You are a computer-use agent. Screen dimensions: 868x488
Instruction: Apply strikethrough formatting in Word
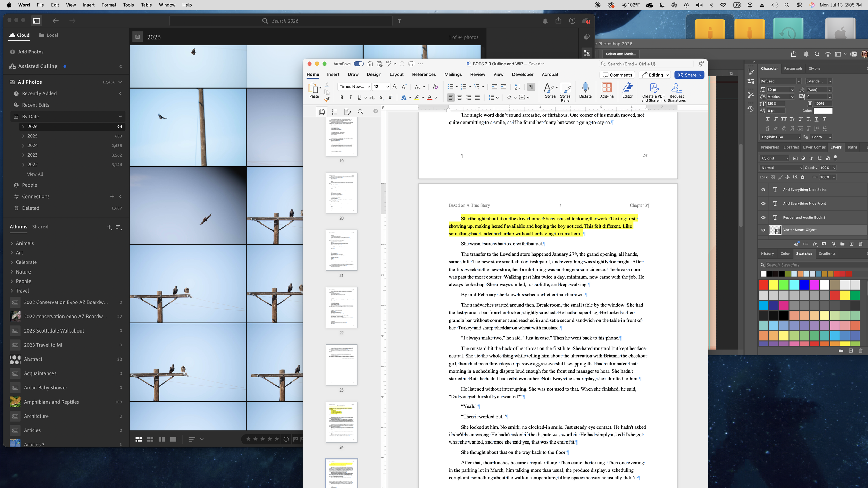[x=372, y=98]
